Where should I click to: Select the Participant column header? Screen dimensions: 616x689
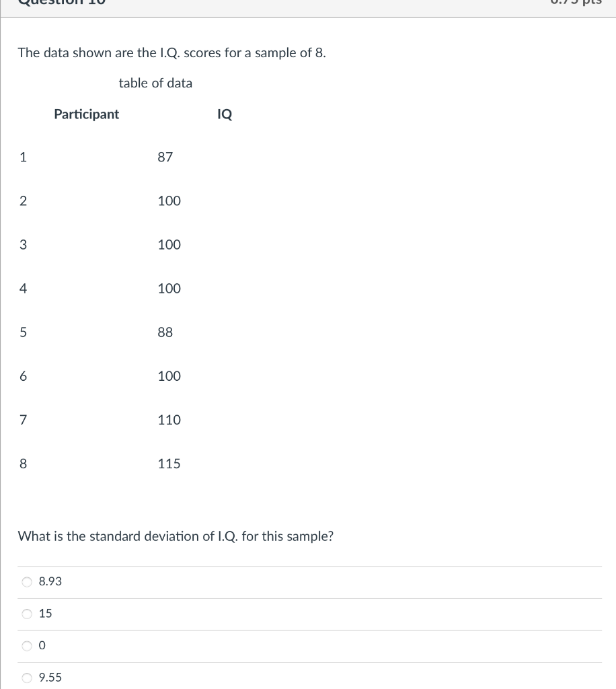click(x=86, y=114)
